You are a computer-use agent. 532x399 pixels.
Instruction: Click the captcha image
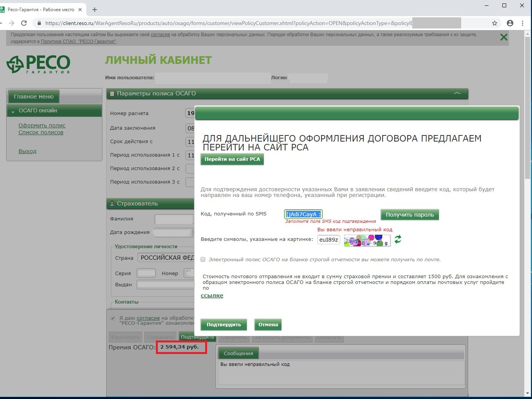coord(367,240)
